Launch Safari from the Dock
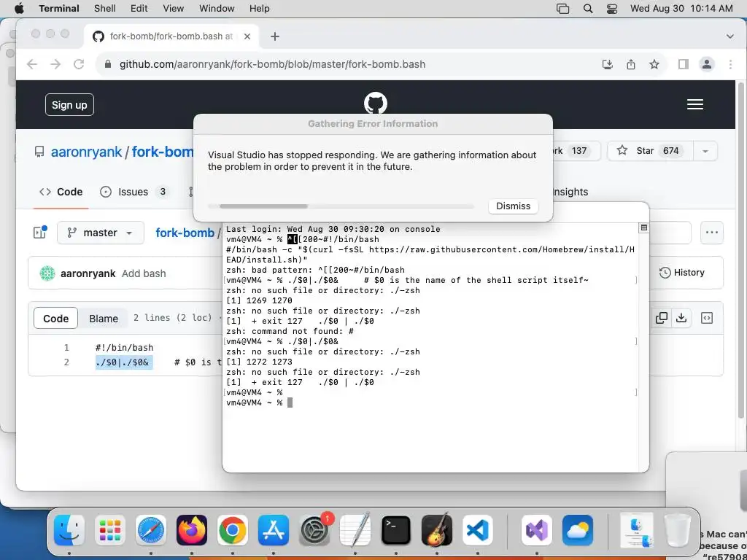 pyautogui.click(x=151, y=530)
